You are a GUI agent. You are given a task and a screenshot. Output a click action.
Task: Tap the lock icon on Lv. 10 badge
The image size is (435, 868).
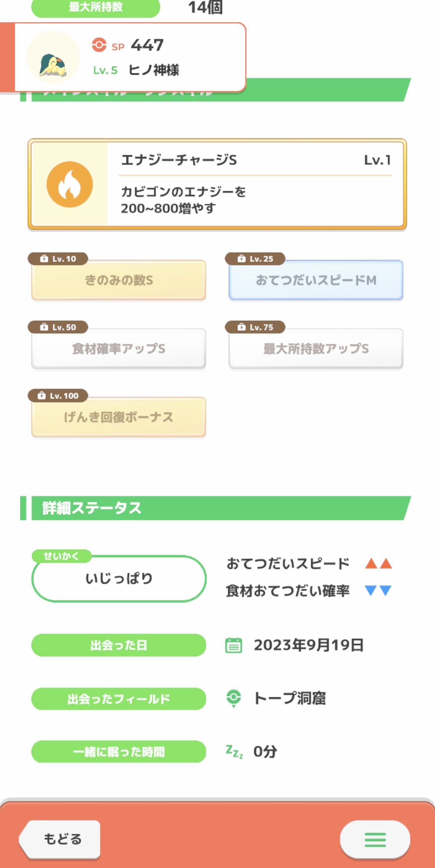tap(44, 259)
